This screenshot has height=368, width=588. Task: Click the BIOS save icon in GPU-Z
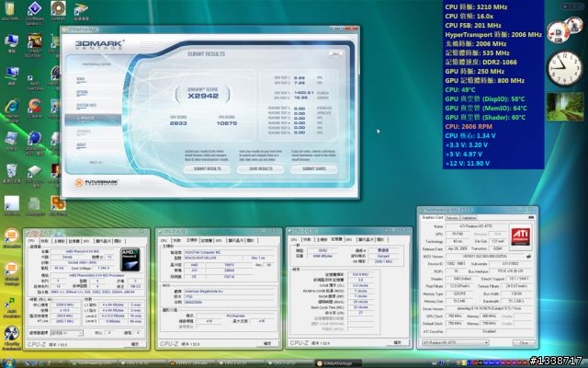[x=529, y=256]
